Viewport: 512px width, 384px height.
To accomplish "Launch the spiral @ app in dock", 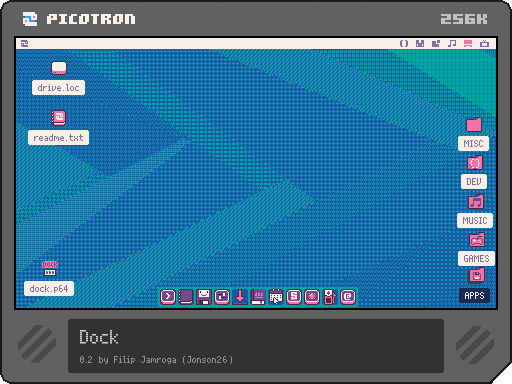I will 348,297.
